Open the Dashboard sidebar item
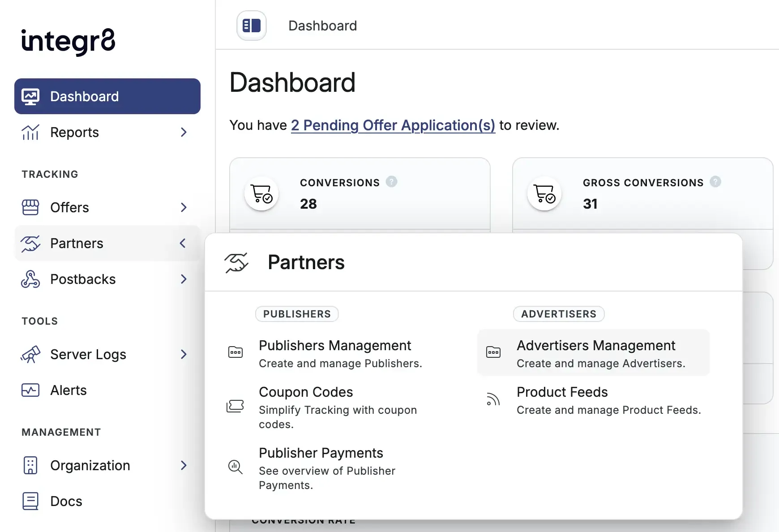 click(107, 96)
